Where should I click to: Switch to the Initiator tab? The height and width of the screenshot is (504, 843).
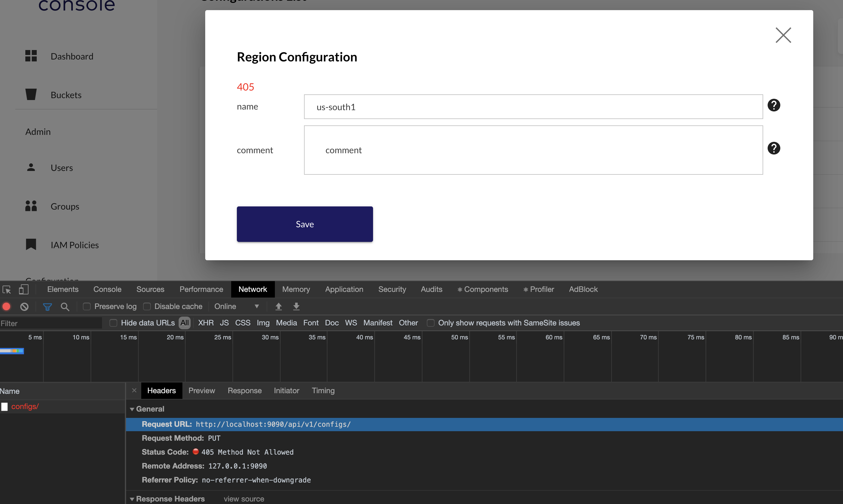coord(287,391)
